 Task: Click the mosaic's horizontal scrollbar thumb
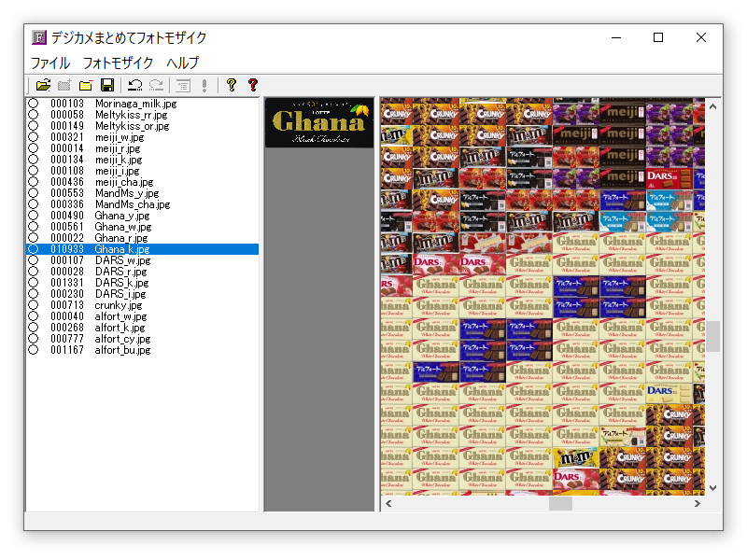[561, 503]
